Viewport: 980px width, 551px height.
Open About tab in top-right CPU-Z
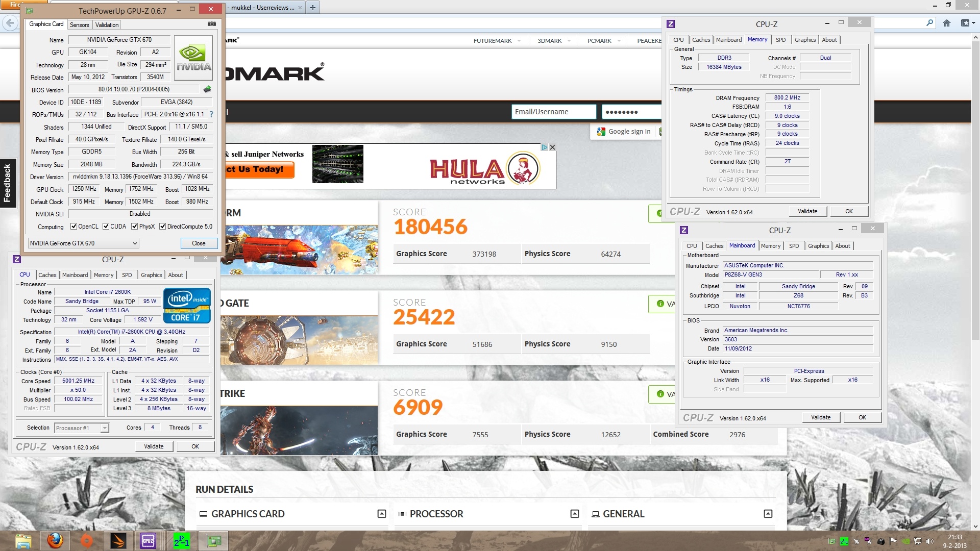click(829, 40)
